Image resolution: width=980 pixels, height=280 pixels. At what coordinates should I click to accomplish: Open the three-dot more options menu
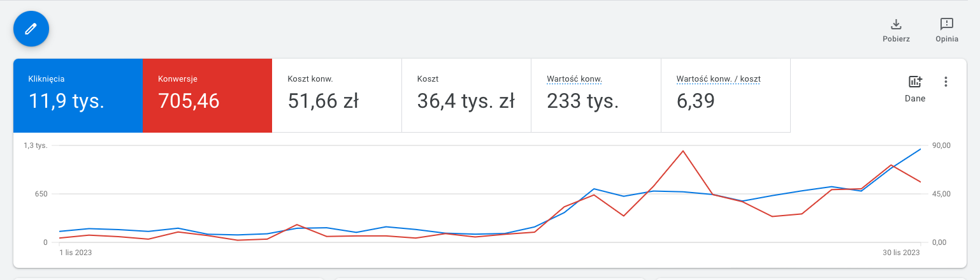946,82
